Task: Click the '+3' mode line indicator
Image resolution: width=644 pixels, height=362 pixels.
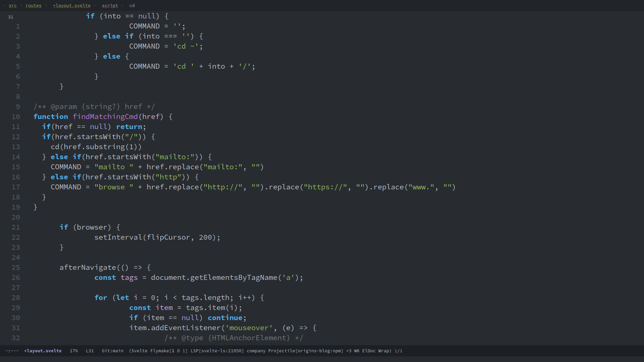Action: 349,351
